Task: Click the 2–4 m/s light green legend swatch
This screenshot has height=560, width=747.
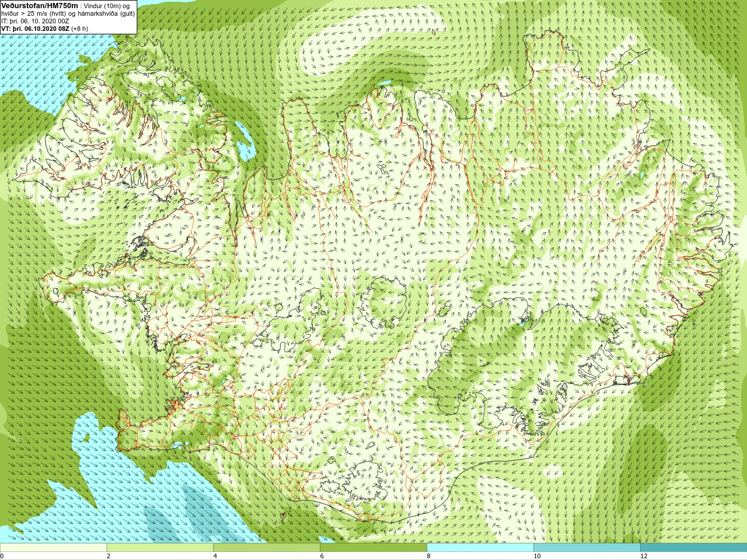Action: (x=160, y=548)
